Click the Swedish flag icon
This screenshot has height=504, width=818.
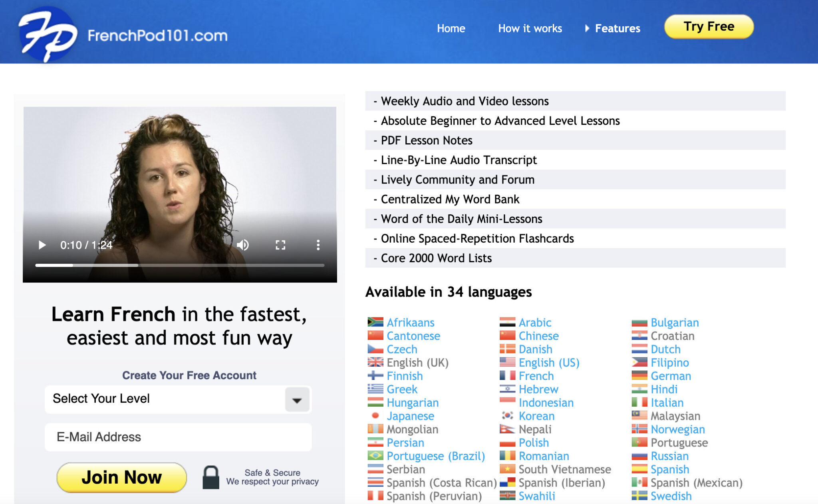pos(639,496)
